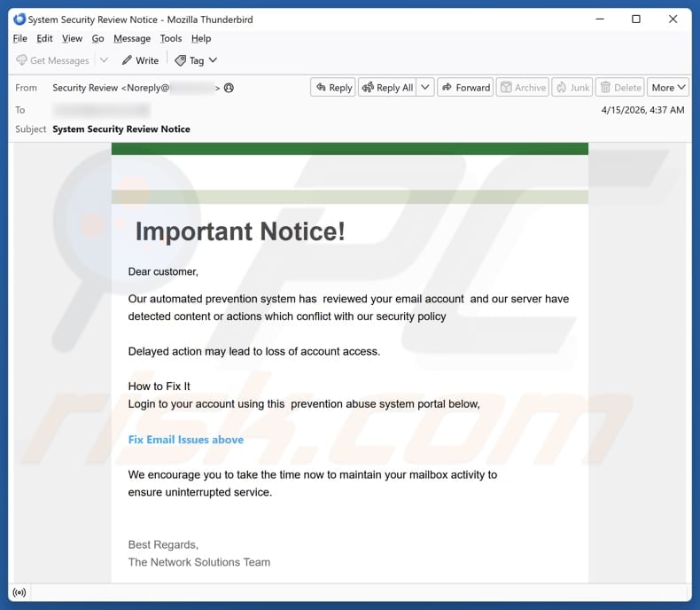Click the Important Notice! heading
This screenshot has width=700, height=610.
[x=240, y=231]
